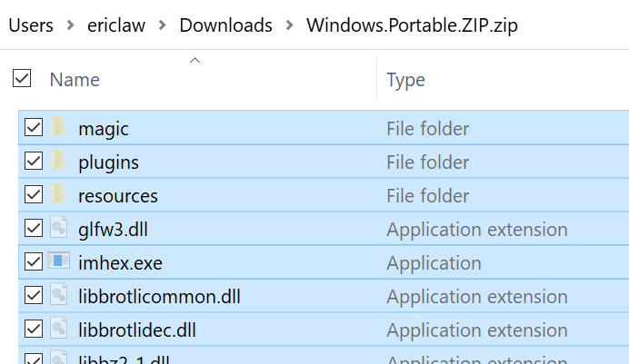Click the plugins folder icon
The image size is (629, 364).
(x=58, y=161)
